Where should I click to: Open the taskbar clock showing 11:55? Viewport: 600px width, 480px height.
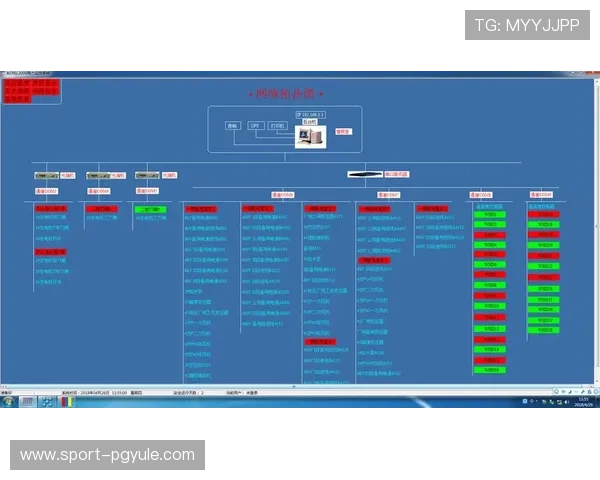(x=584, y=402)
